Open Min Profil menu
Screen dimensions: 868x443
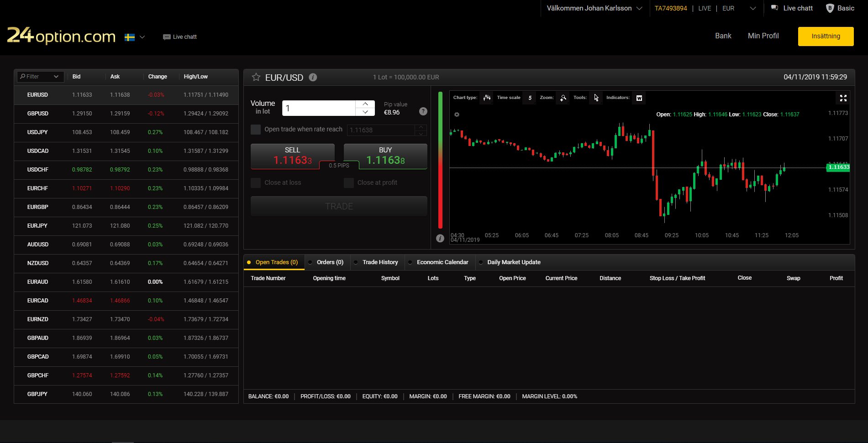tap(763, 36)
